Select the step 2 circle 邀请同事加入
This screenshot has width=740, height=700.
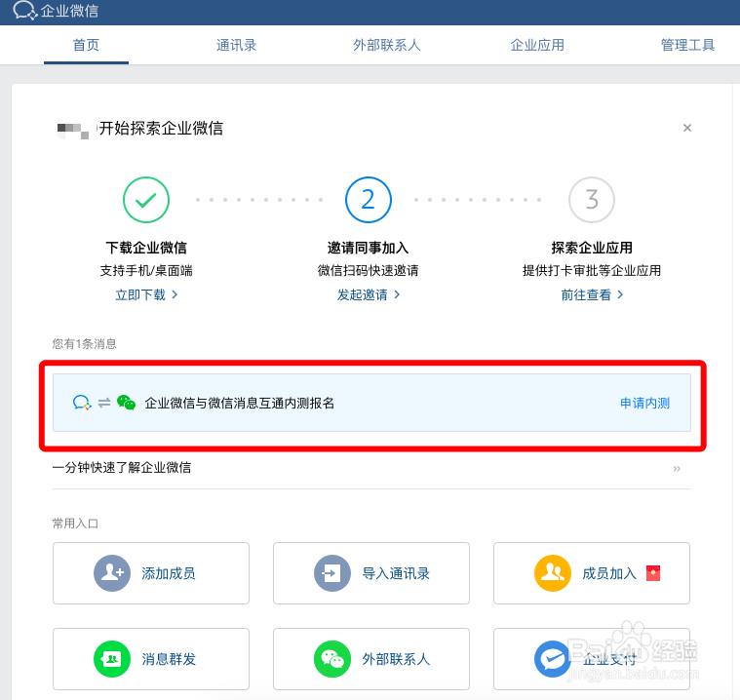(x=369, y=200)
